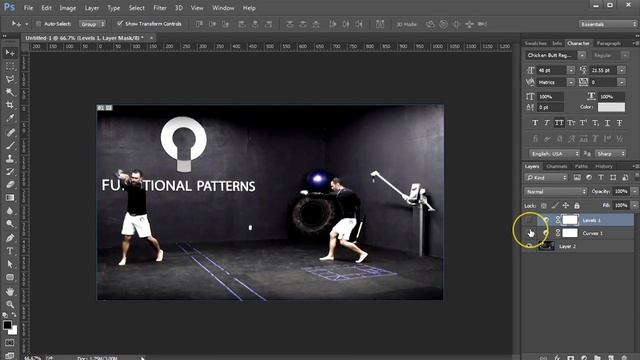Select the Magic Wand tool

10,92
